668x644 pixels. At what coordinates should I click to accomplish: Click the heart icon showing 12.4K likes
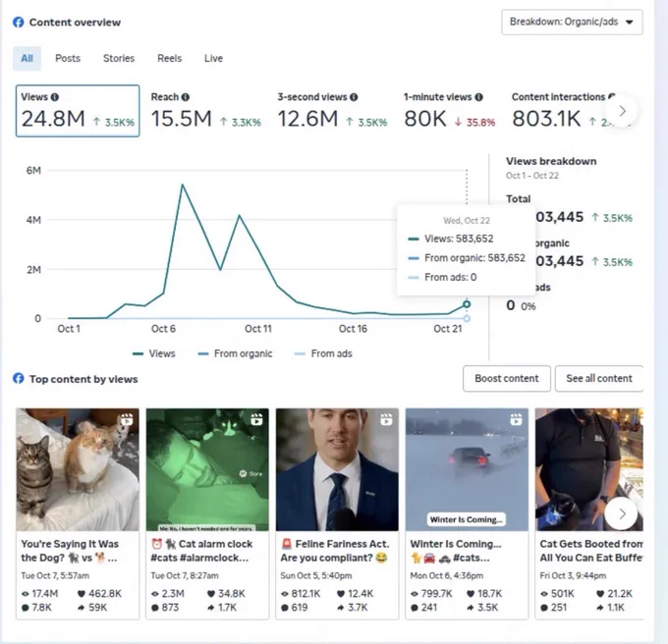click(341, 594)
